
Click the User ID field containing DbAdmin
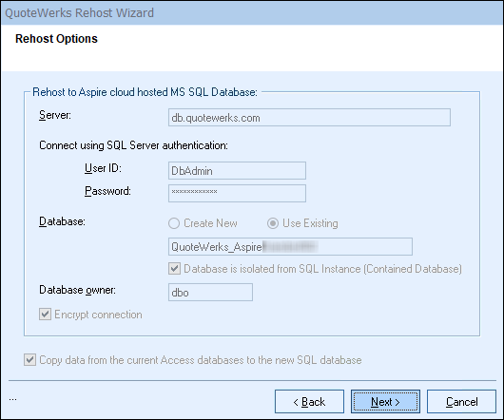[237, 170]
